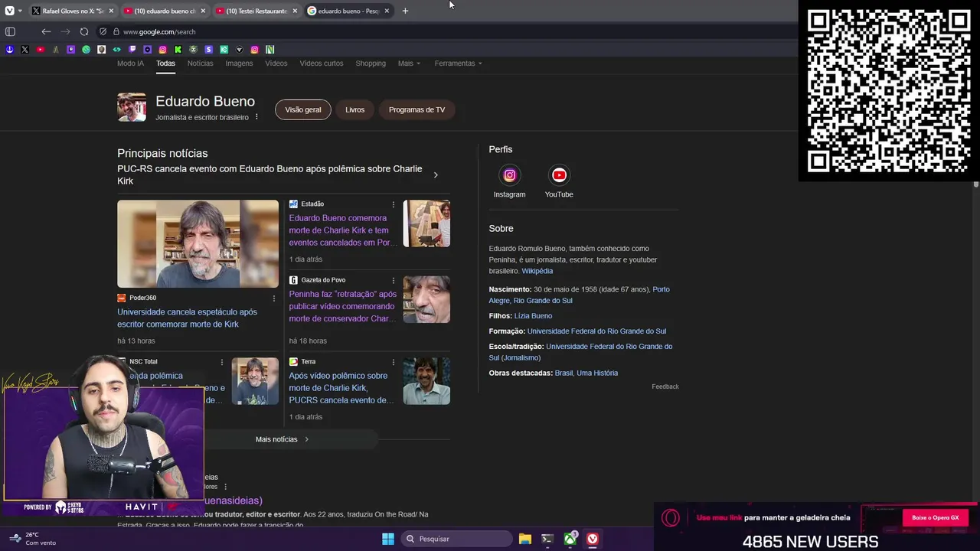980x551 pixels.
Task: Open Poder360 Universidade cancela espetáculo article
Action: point(187,318)
